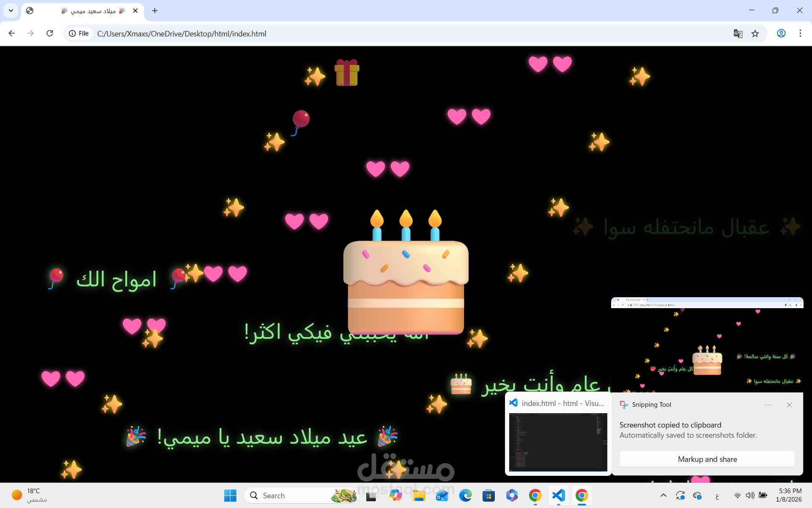Dismiss the Snipping Tool notification
This screenshot has width=812, height=508.
click(789, 405)
